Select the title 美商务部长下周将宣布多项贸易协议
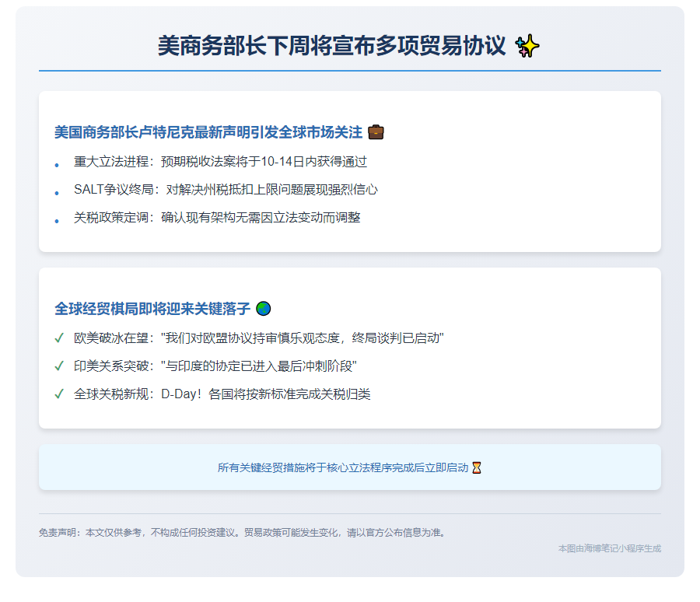 331,46
